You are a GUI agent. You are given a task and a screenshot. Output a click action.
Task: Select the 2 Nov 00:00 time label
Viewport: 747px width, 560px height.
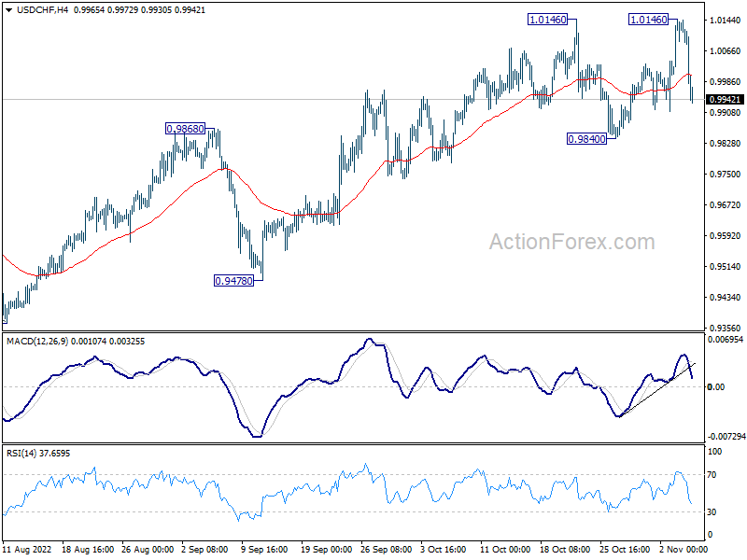tap(683, 550)
